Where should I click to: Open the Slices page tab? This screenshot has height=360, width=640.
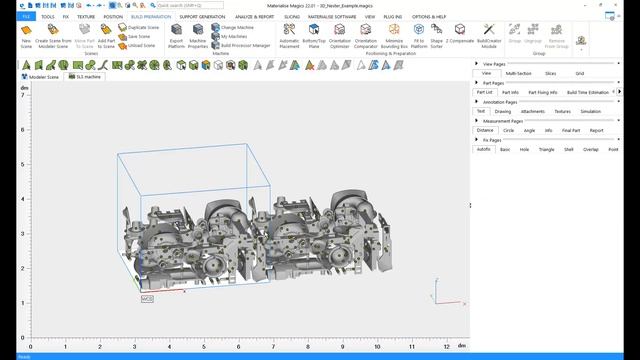click(551, 73)
